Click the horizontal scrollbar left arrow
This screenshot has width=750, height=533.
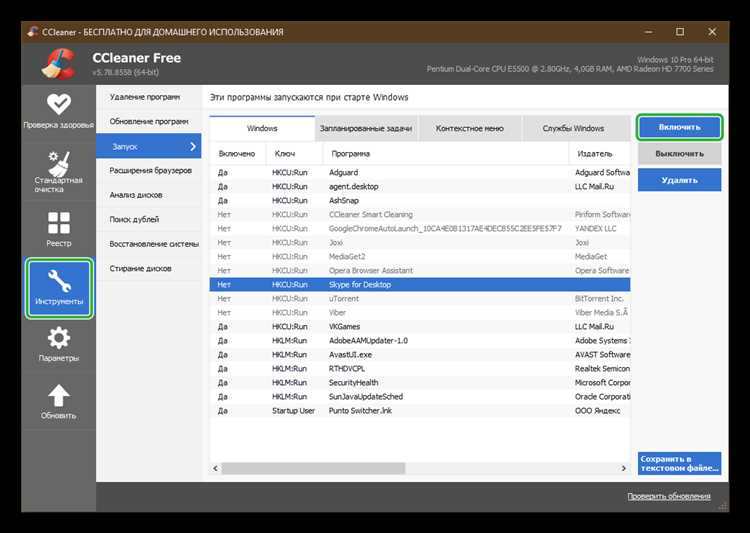(x=215, y=468)
